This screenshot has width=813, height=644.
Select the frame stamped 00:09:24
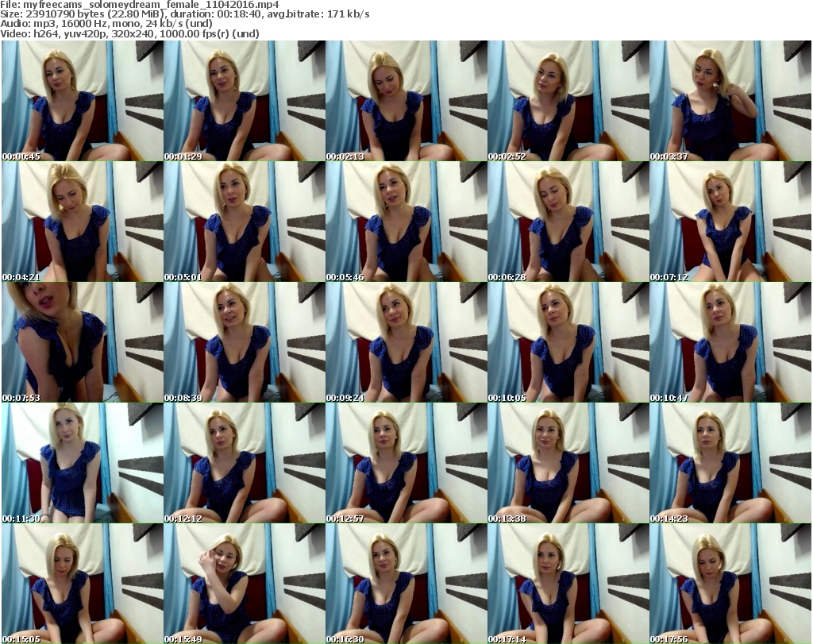click(x=406, y=342)
